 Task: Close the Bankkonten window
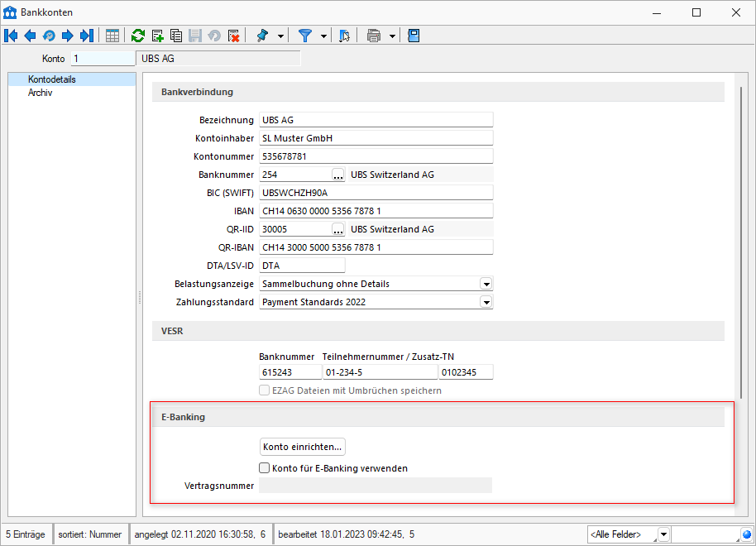click(x=736, y=12)
